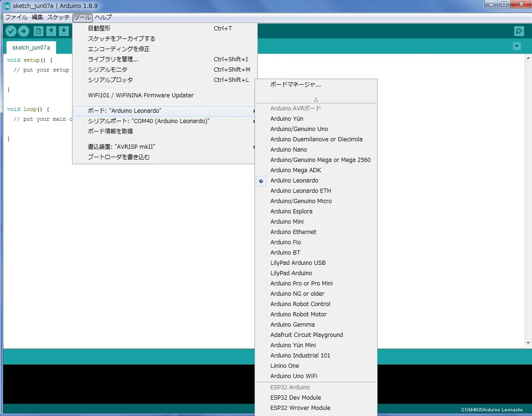Click the Arduino logo in title bar

[7, 6]
